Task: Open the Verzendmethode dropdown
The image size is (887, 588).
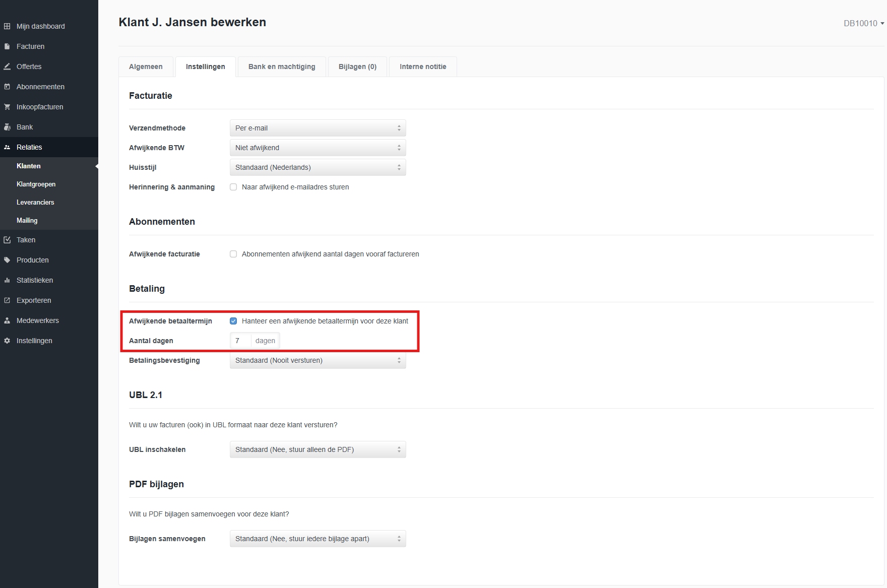Action: (x=318, y=128)
